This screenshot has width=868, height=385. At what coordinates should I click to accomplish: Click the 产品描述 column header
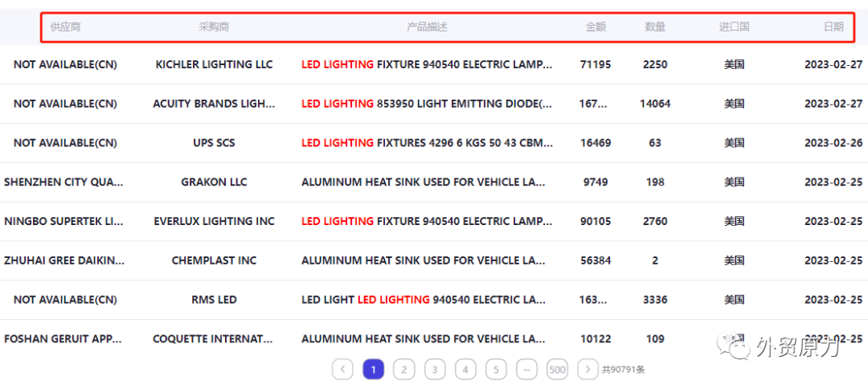point(427,27)
